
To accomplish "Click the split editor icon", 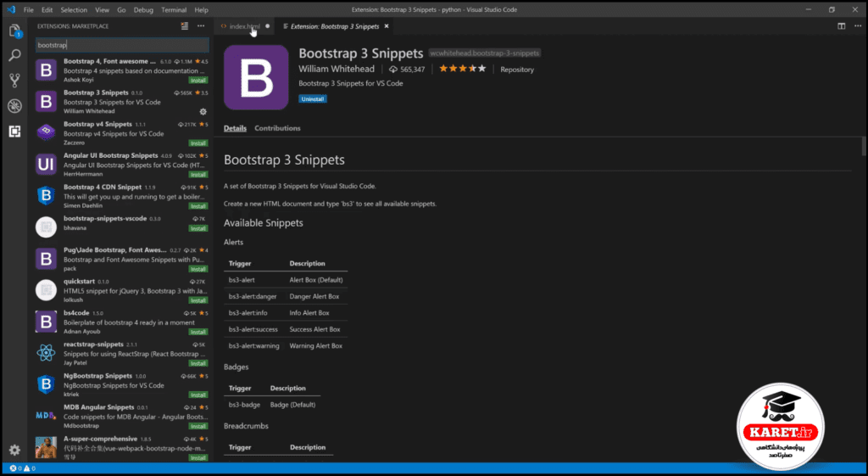I will click(841, 26).
